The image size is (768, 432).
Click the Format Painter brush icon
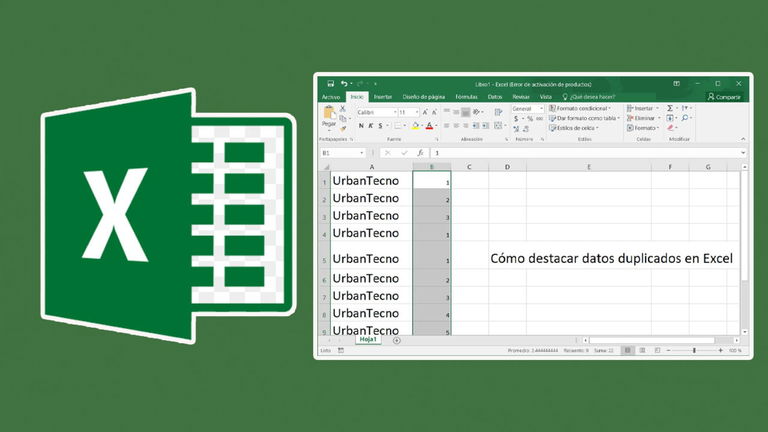(x=343, y=128)
